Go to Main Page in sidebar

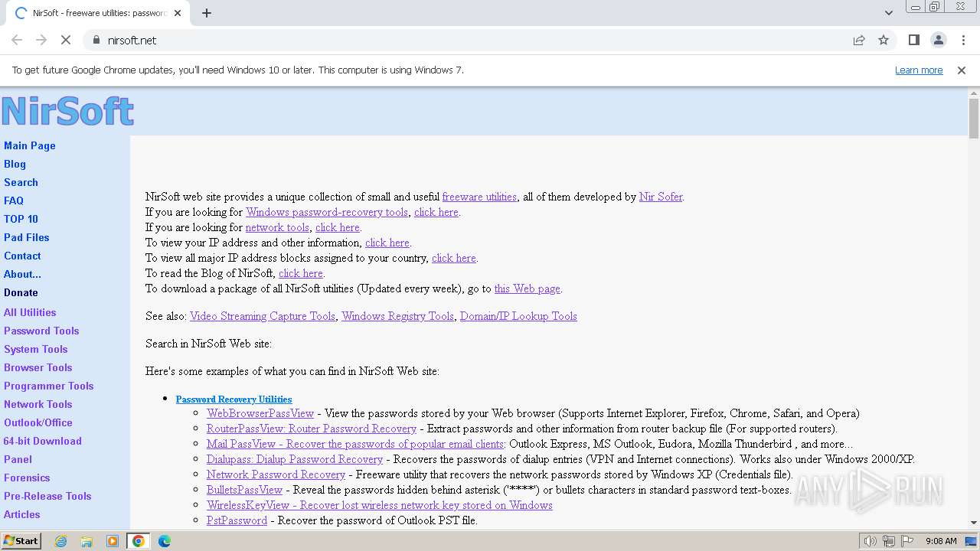pyautogui.click(x=30, y=145)
